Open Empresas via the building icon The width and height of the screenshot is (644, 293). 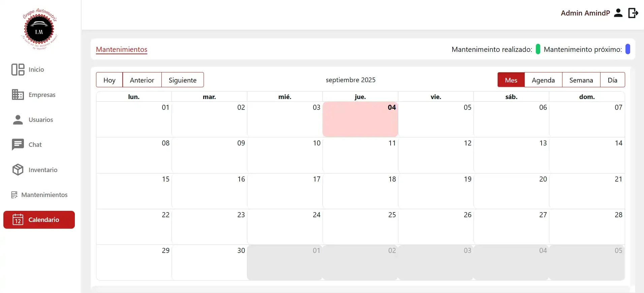pyautogui.click(x=18, y=95)
